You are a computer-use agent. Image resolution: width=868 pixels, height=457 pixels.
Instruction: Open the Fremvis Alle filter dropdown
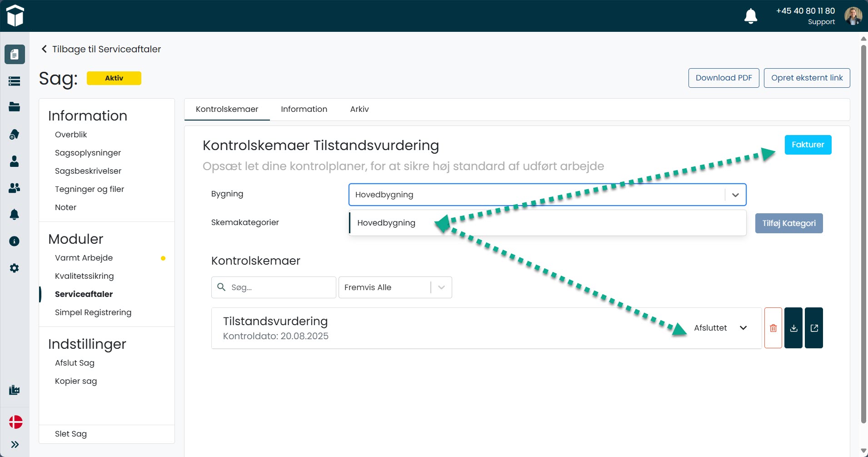(x=395, y=287)
